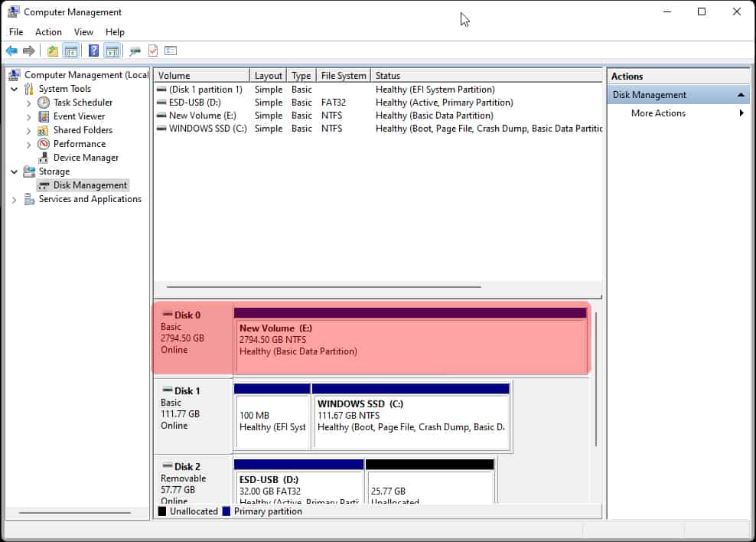Click the "FAT32" file system cell
Viewport: 756px width, 542px height.
pyautogui.click(x=334, y=103)
